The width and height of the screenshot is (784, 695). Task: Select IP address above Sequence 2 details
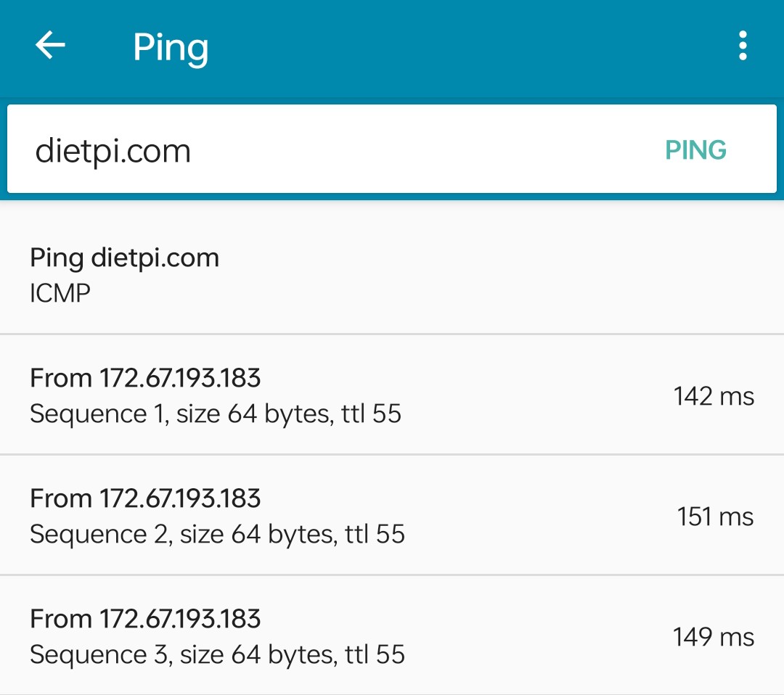[x=180, y=498]
